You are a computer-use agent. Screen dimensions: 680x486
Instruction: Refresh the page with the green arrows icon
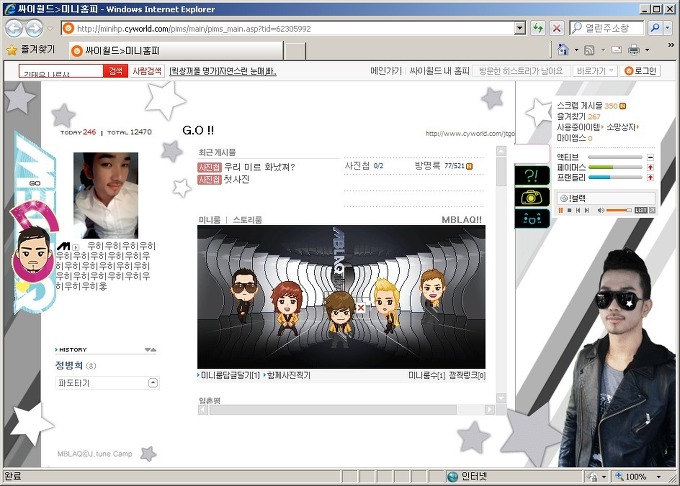pyautogui.click(x=538, y=29)
